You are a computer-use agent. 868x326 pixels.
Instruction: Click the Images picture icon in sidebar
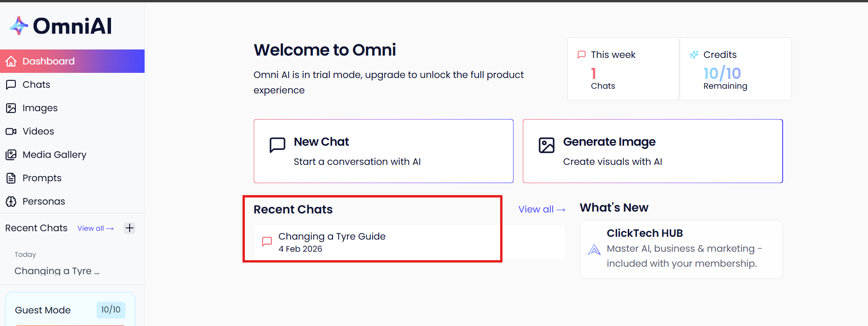(x=11, y=108)
